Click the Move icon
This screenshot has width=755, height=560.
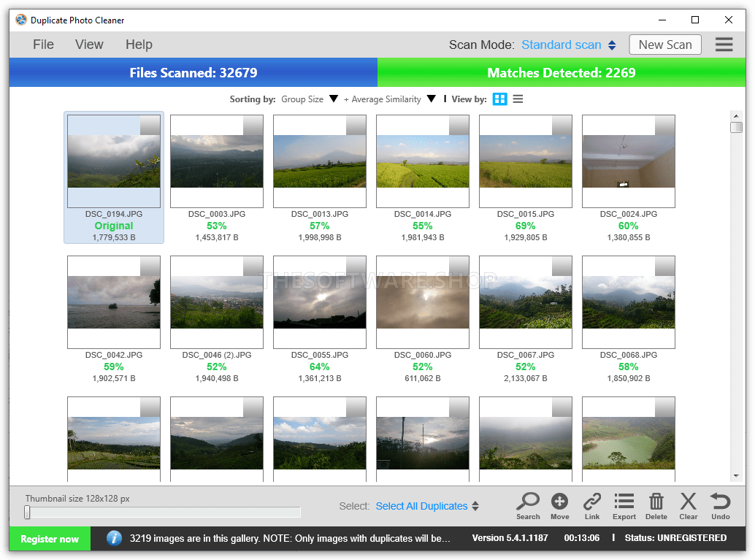point(559,502)
